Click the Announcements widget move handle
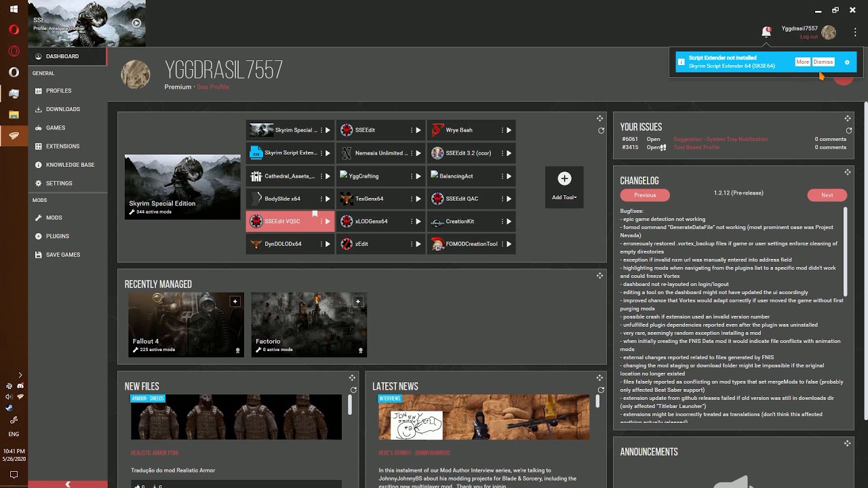 848,443
